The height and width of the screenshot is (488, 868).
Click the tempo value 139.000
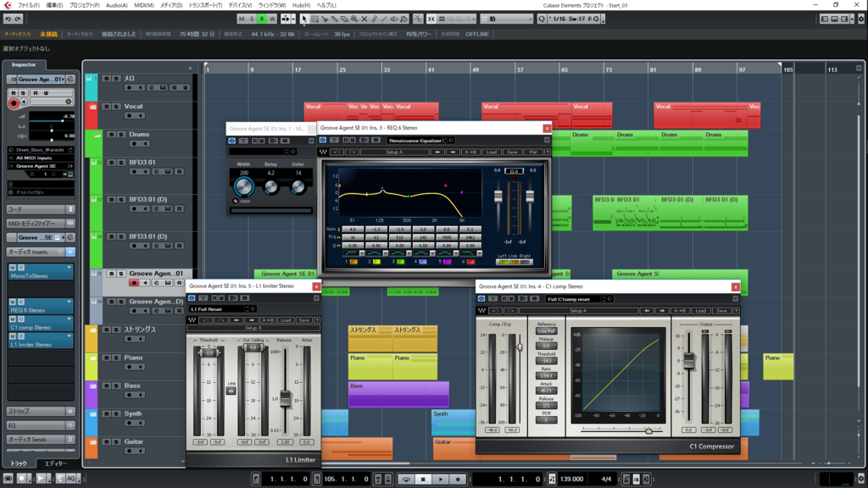click(x=571, y=480)
